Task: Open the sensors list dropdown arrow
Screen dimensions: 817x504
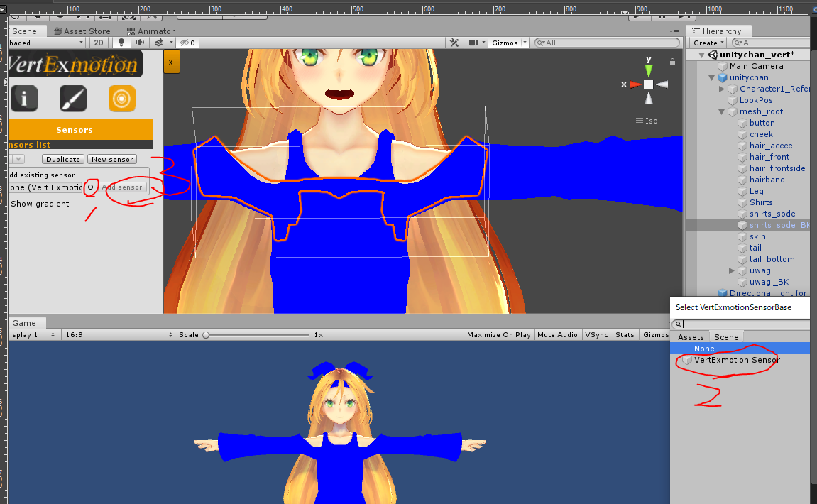Action: click(18, 160)
